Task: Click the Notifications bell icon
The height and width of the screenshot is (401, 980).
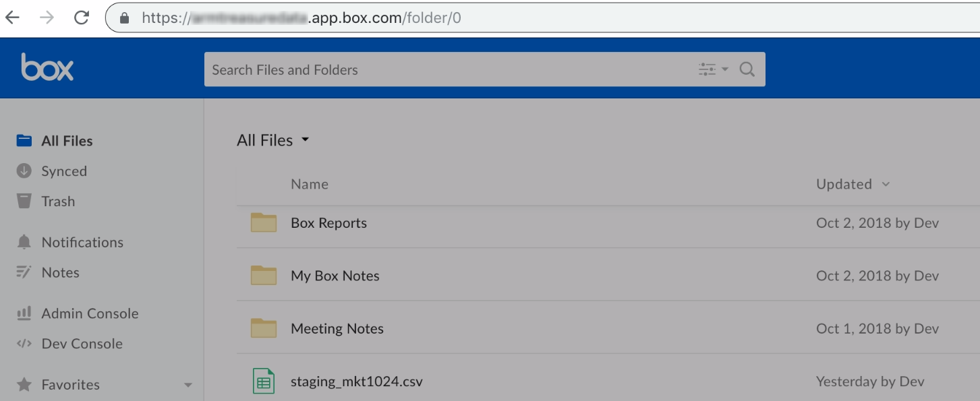Action: point(24,242)
